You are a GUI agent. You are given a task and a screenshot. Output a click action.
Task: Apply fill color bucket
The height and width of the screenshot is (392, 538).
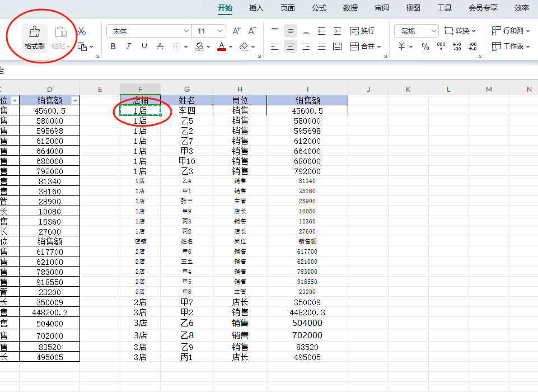(199, 46)
